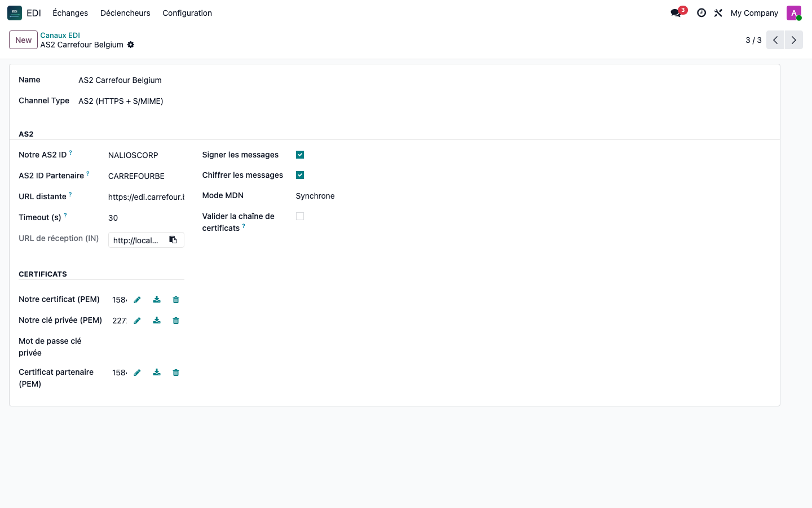Edit the Timeout value 30
Screen dimensions: 812x508
(146, 218)
